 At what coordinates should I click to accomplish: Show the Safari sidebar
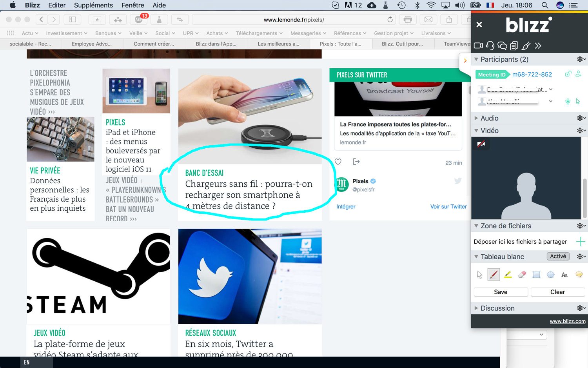pyautogui.click(x=72, y=20)
